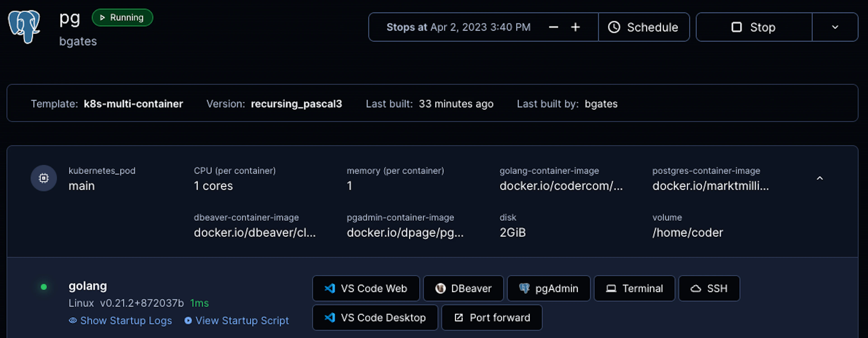Open the k8s-multi-container template link
Screen dimensions: 868x338
(133, 104)
